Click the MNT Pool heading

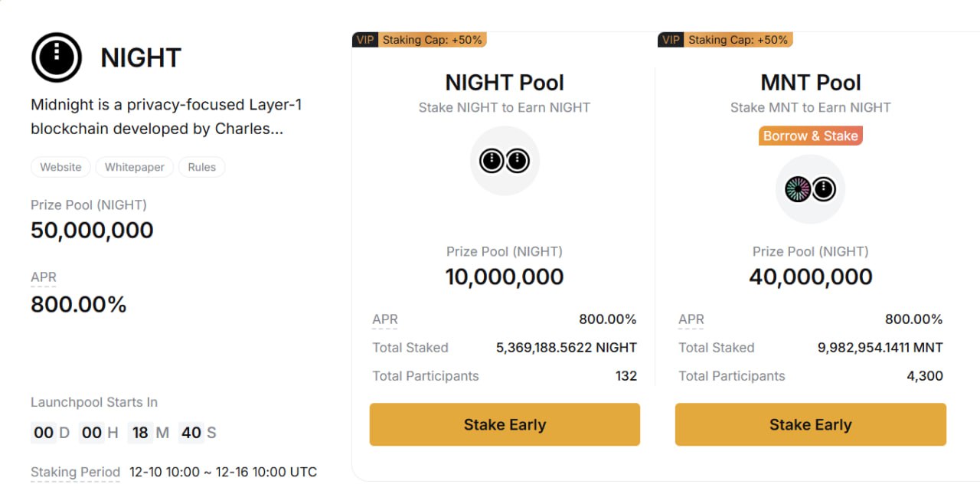pyautogui.click(x=810, y=83)
